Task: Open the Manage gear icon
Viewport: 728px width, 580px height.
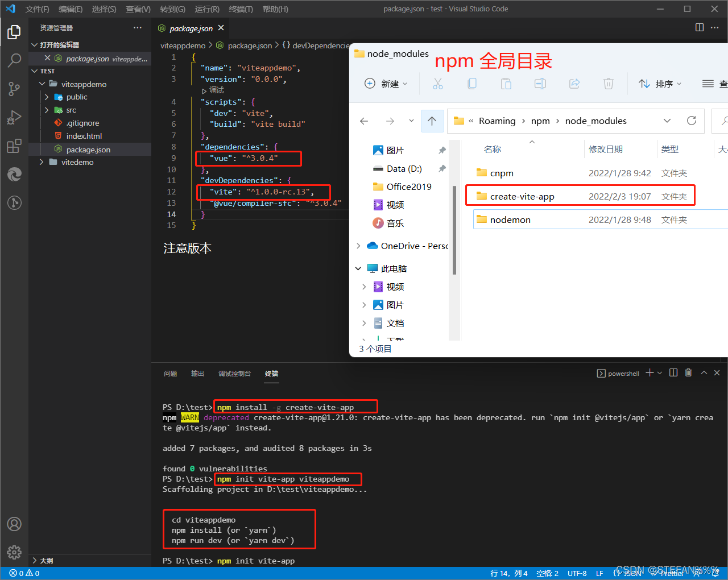Action: point(14,552)
